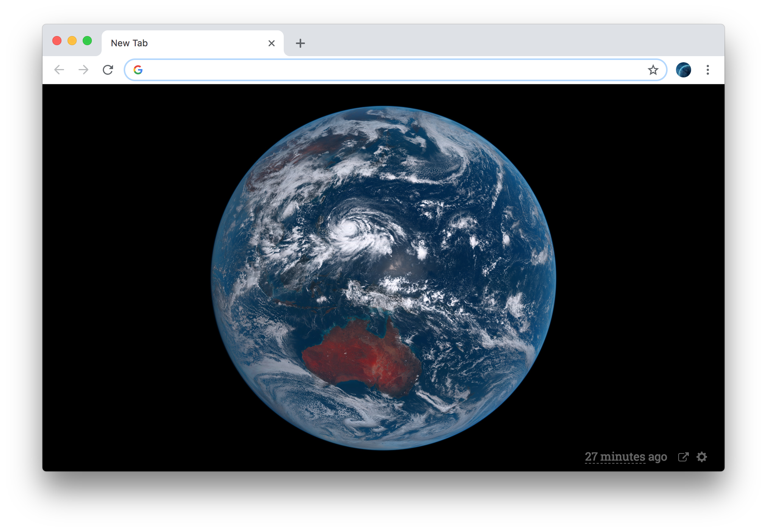
Task: Click the forward navigation arrow
Action: coord(83,70)
